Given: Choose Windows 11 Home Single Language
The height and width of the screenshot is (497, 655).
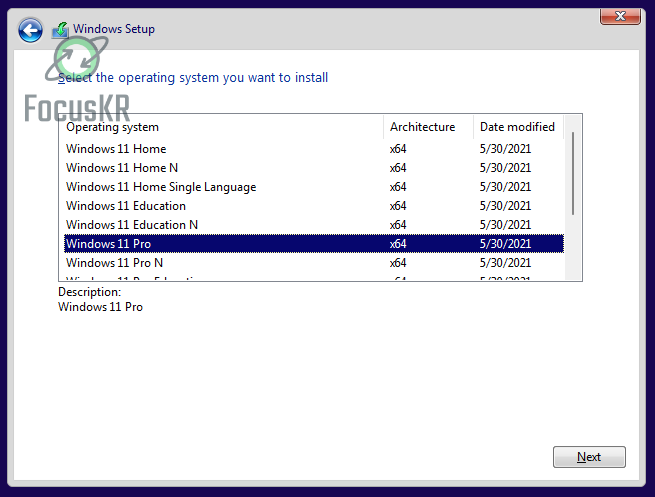Looking at the screenshot, I should [314, 187].
